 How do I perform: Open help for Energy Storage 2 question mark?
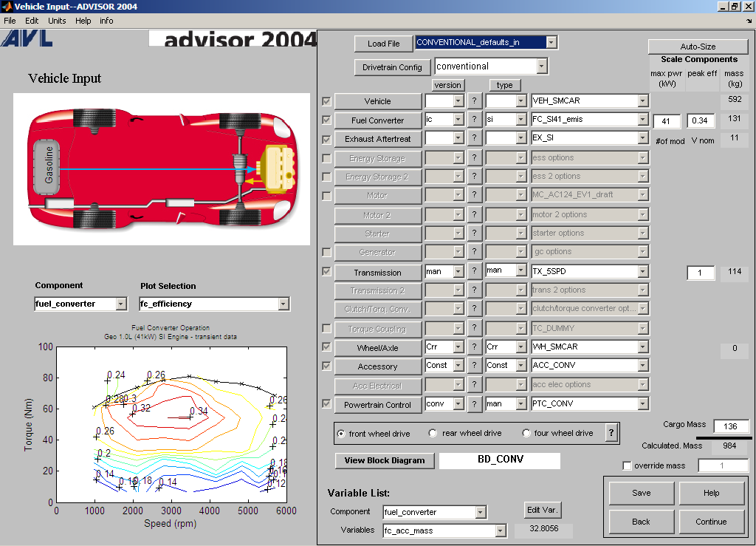coord(475,177)
